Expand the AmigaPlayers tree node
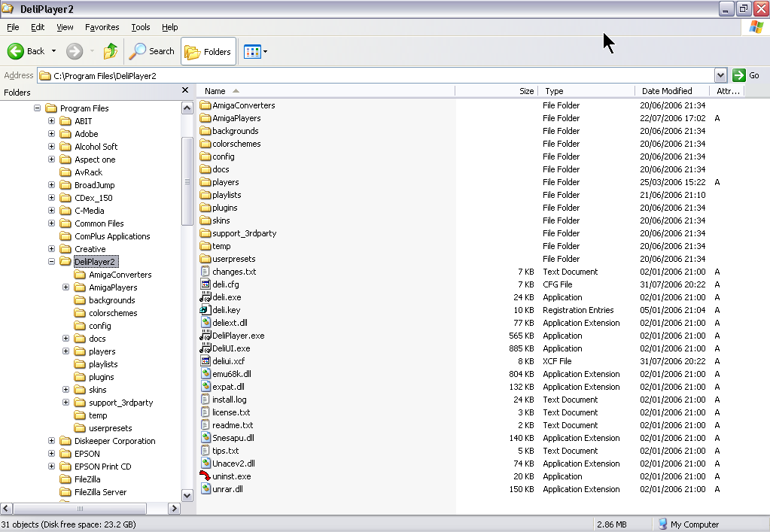Viewport: 770px width, 532px height. [65, 287]
